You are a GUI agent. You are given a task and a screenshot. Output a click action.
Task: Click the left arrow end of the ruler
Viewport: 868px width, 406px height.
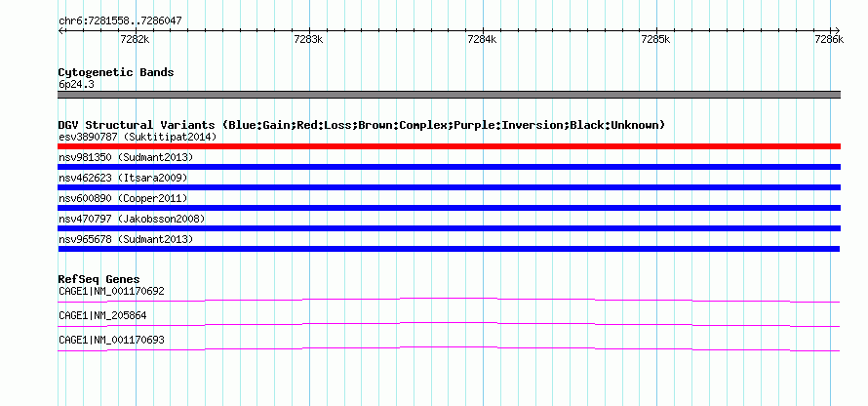pyautogui.click(x=60, y=30)
